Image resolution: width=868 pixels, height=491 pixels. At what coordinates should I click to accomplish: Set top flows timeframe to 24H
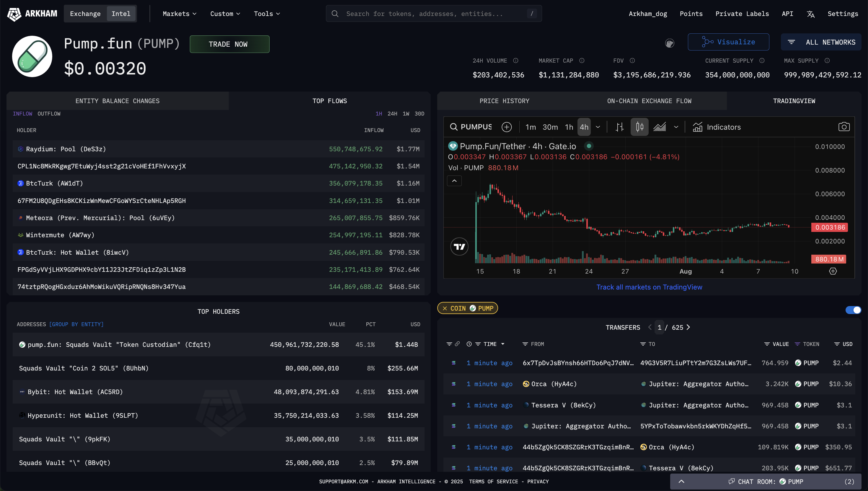click(x=392, y=114)
